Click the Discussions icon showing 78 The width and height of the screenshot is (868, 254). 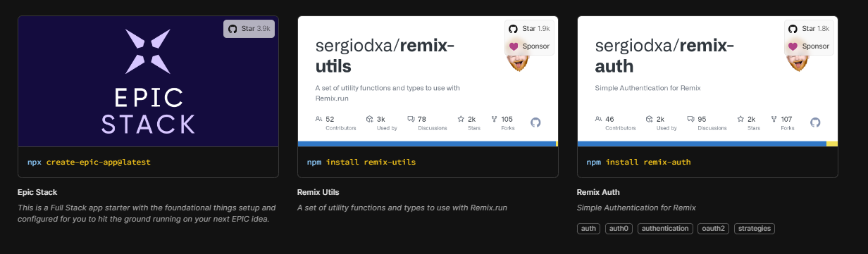pos(411,119)
